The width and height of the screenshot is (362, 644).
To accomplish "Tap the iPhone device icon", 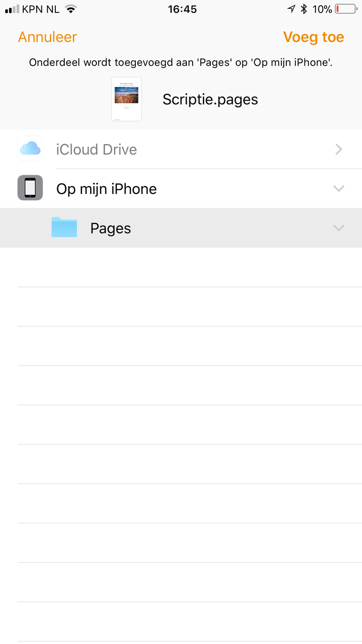I will point(30,188).
